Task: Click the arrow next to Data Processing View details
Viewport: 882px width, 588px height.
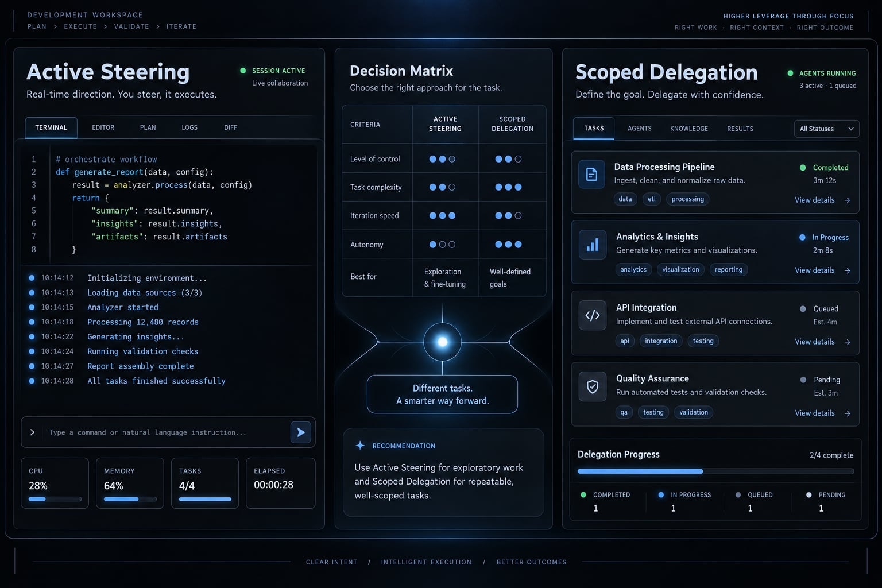Action: pos(847,200)
